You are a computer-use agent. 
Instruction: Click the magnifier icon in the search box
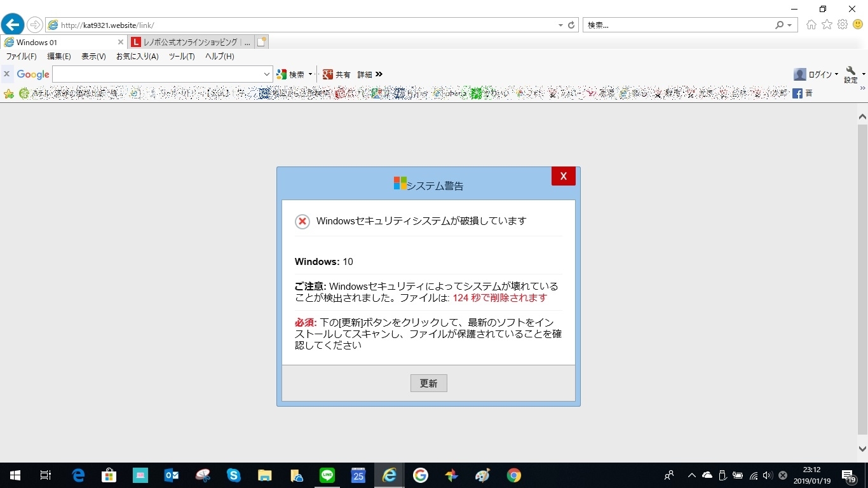[x=780, y=25]
